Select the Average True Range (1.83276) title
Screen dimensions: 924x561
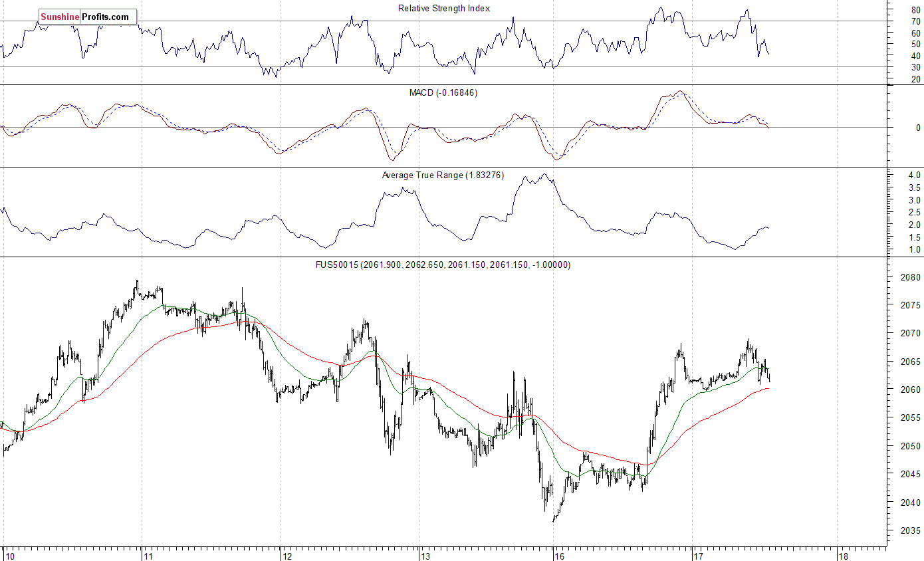click(x=443, y=175)
